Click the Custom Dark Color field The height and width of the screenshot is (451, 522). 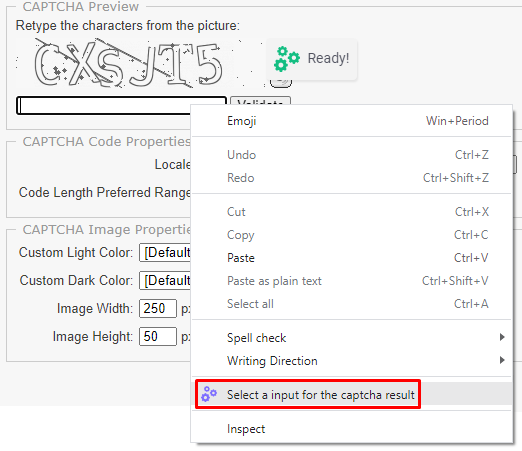tap(165, 280)
